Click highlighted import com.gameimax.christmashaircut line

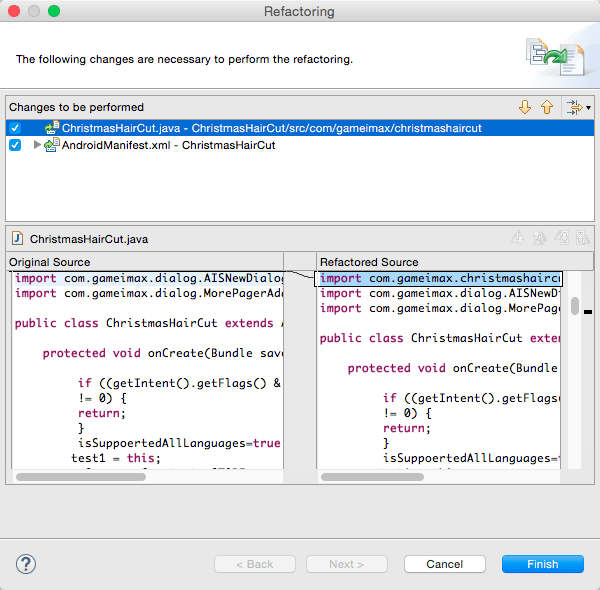point(439,279)
